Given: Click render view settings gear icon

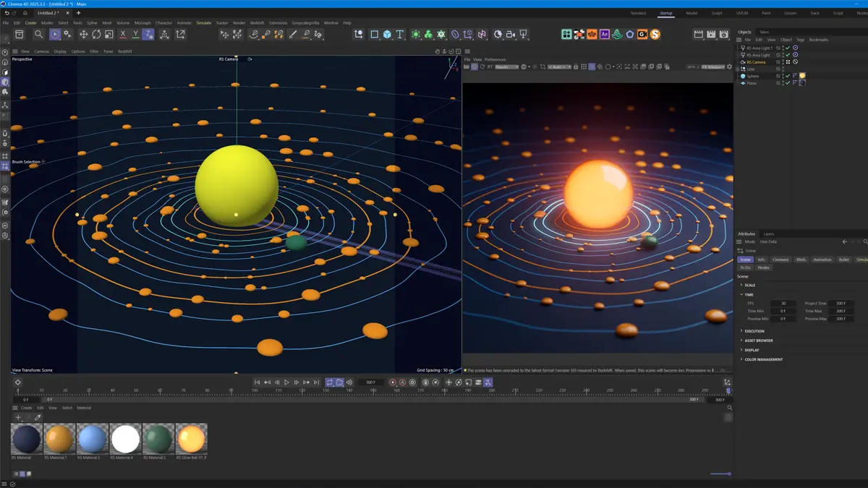Looking at the screenshot, I should pyautogui.click(x=729, y=67).
